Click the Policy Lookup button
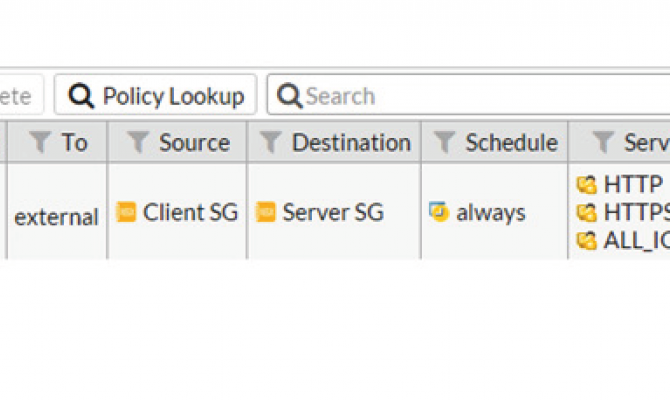 (156, 96)
